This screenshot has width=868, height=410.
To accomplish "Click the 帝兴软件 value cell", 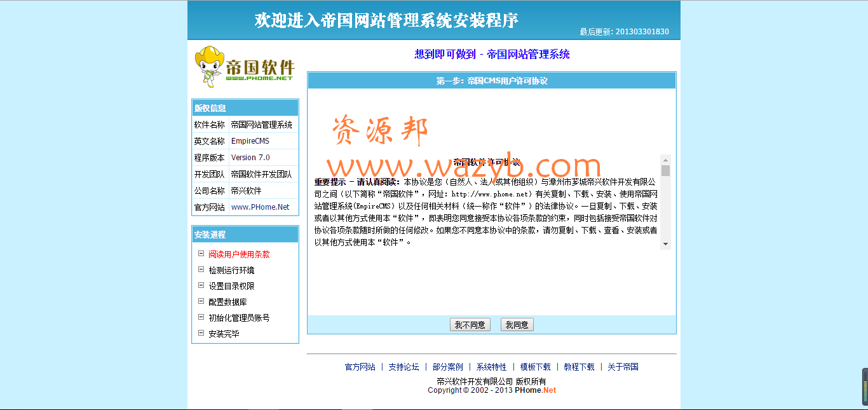I will (263, 191).
